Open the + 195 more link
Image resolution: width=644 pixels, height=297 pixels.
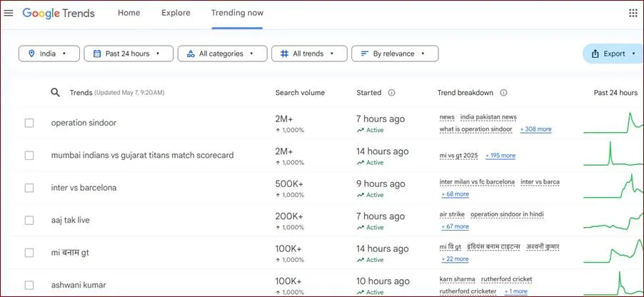[500, 156]
